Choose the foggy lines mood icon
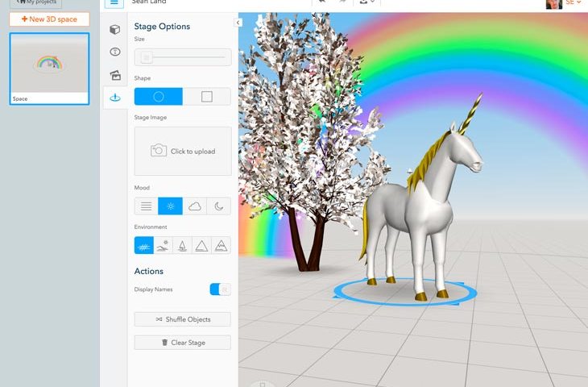Image resolution: width=588 pixels, height=387 pixels. click(x=146, y=206)
